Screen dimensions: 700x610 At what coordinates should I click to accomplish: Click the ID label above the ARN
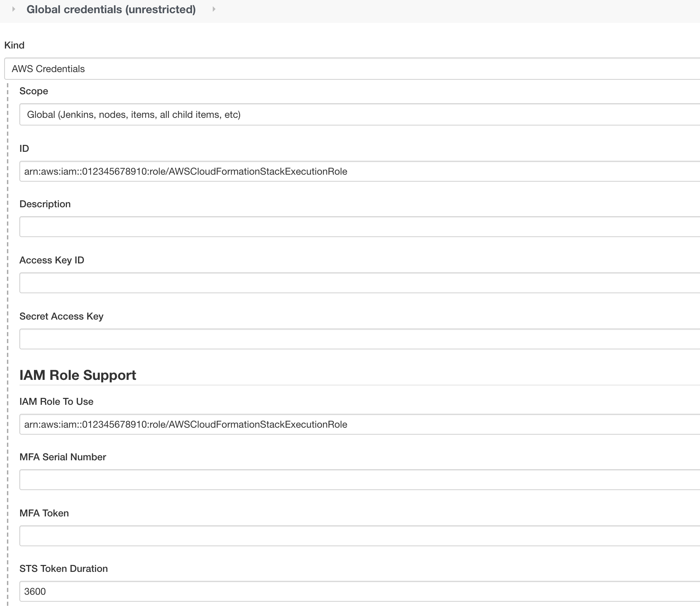24,148
